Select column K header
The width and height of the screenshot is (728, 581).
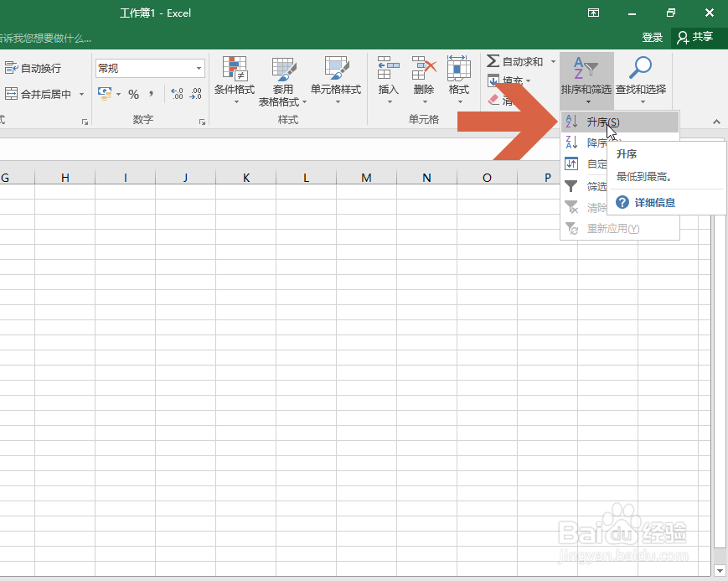pos(246,178)
